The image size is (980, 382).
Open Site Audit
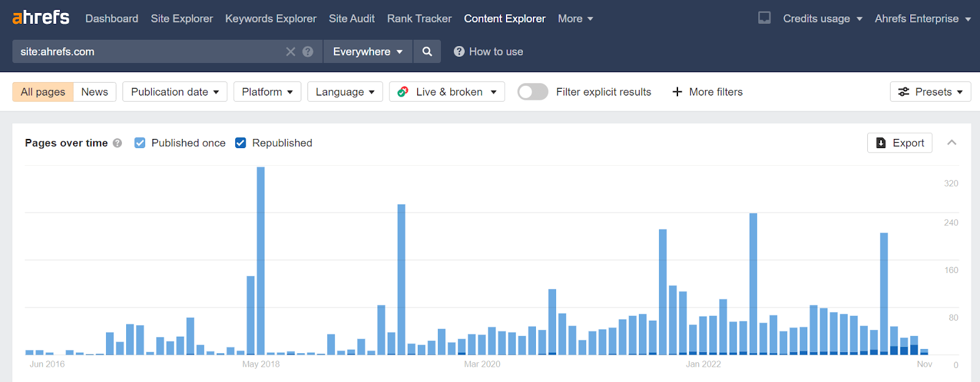(x=352, y=18)
